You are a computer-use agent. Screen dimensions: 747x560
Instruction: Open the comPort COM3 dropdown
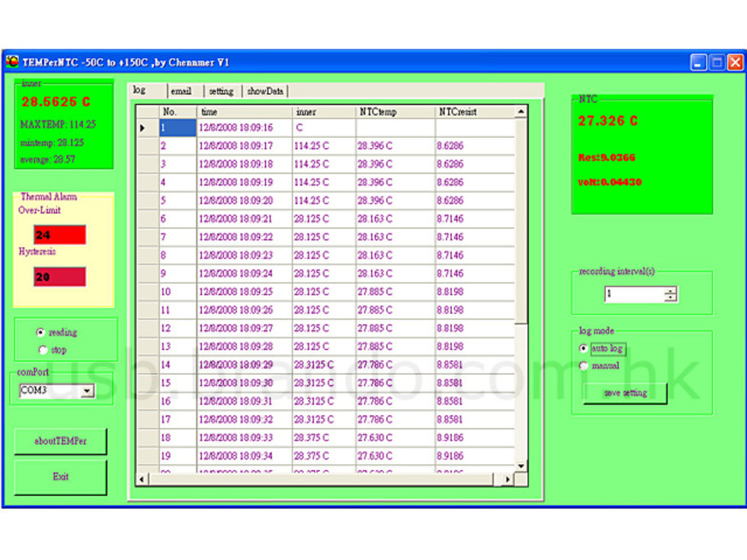(x=87, y=391)
